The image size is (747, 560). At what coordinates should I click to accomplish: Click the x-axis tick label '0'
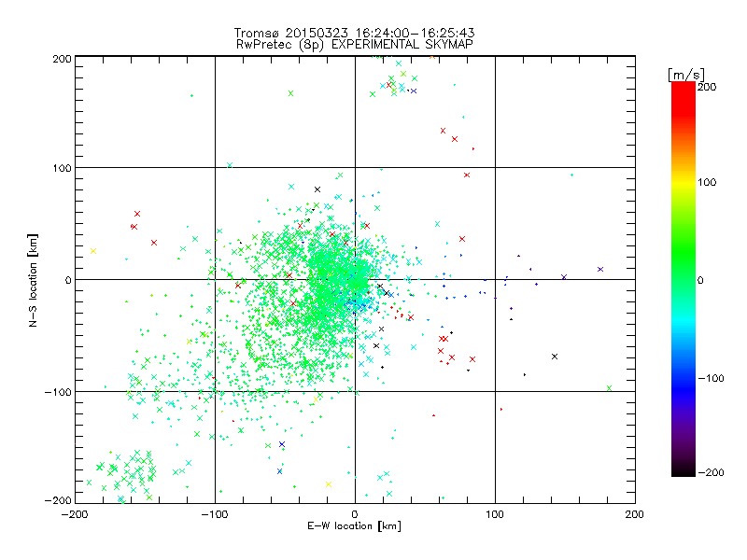(x=355, y=515)
